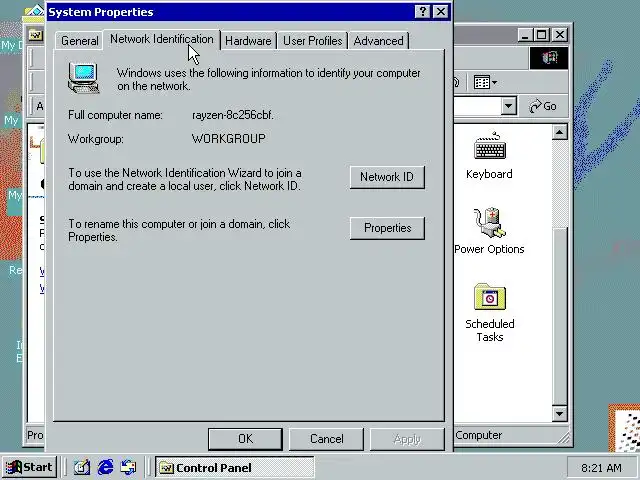This screenshot has height=480, width=640.
Task: Click the Control Panel window system menu icon
Action: [35, 35]
